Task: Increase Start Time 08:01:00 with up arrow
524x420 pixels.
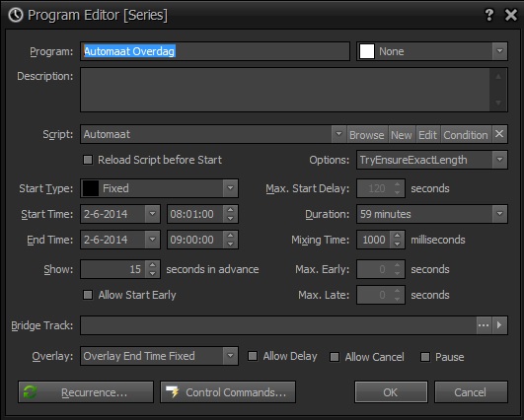Action: [230, 210]
